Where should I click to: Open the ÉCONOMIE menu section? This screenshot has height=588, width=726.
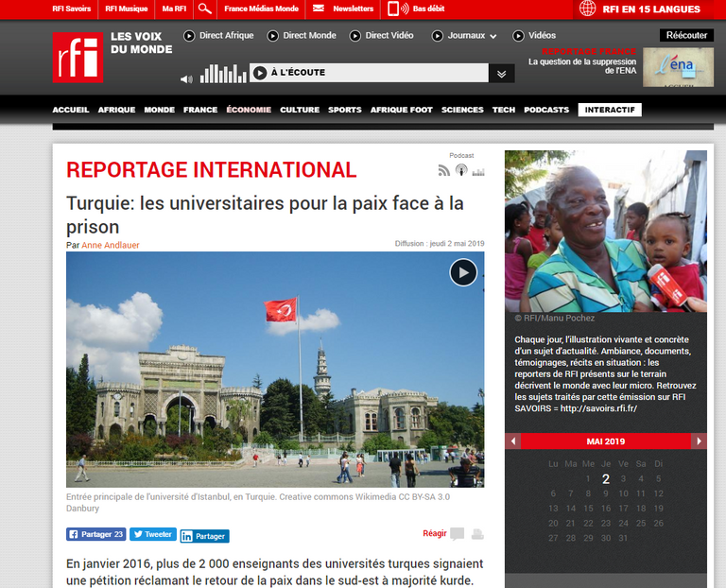click(x=249, y=110)
